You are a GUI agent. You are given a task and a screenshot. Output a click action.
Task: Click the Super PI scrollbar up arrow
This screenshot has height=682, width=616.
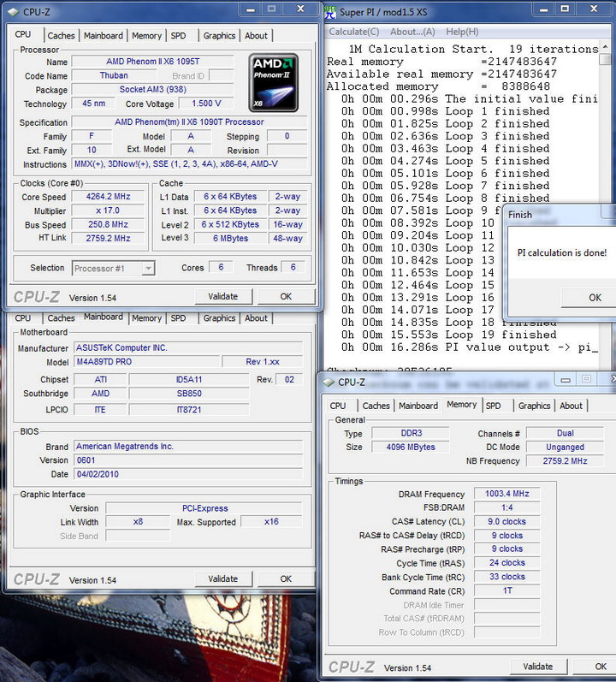(605, 47)
